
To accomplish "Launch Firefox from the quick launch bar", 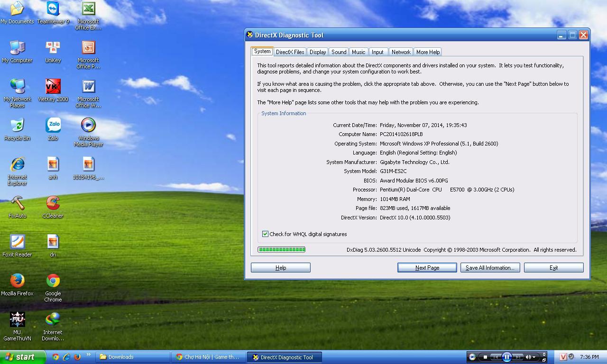I will (x=77, y=357).
